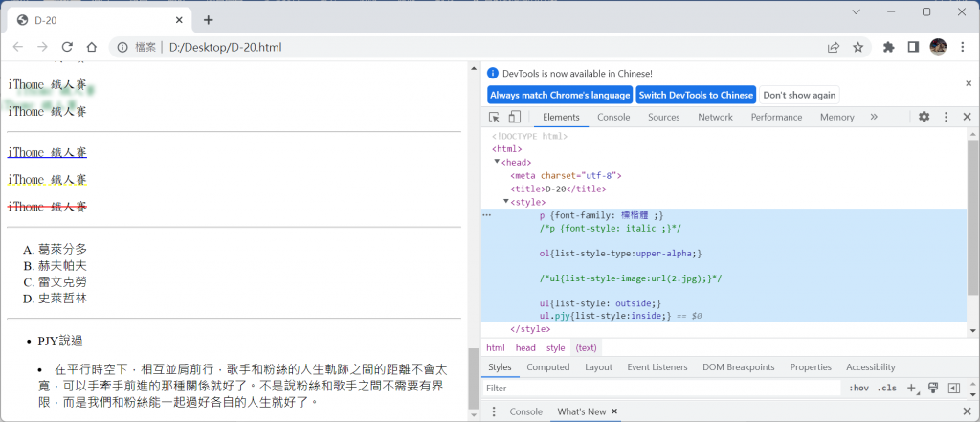Collapse the head element node

pyautogui.click(x=497, y=162)
